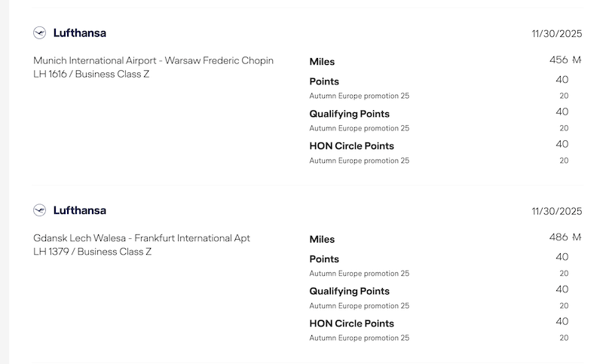Click Autumn Europe promotion 25 under second Qualifying Points
603x364 pixels.
click(360, 306)
